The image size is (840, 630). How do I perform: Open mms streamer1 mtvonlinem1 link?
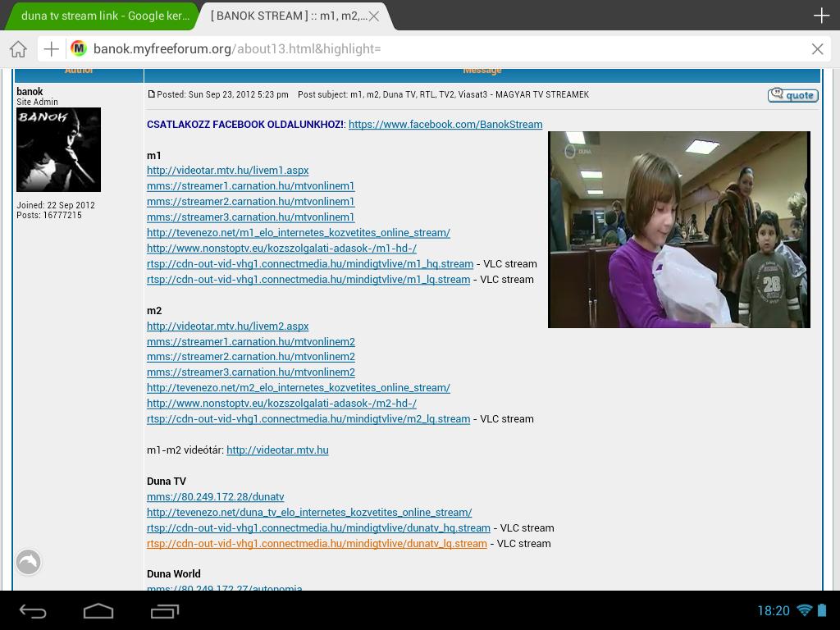tap(251, 186)
